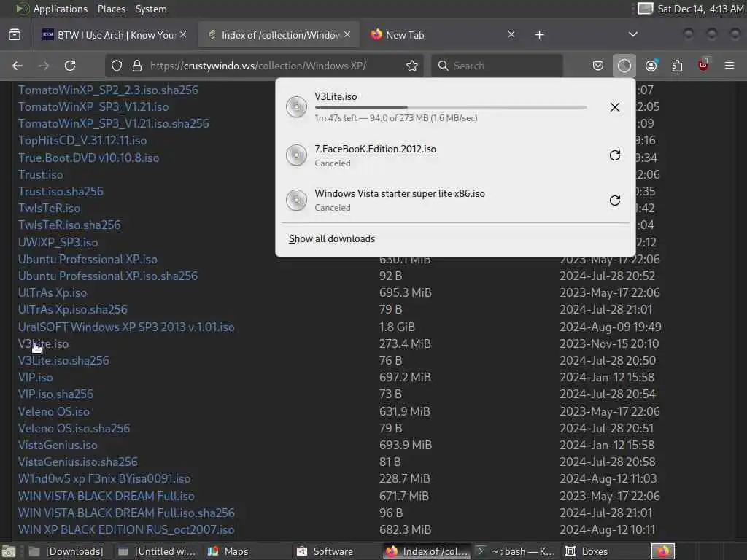Open WIN XP BLACK EDITION RUS_oct2007.iso link
This screenshot has height=560, width=747.
[126, 529]
